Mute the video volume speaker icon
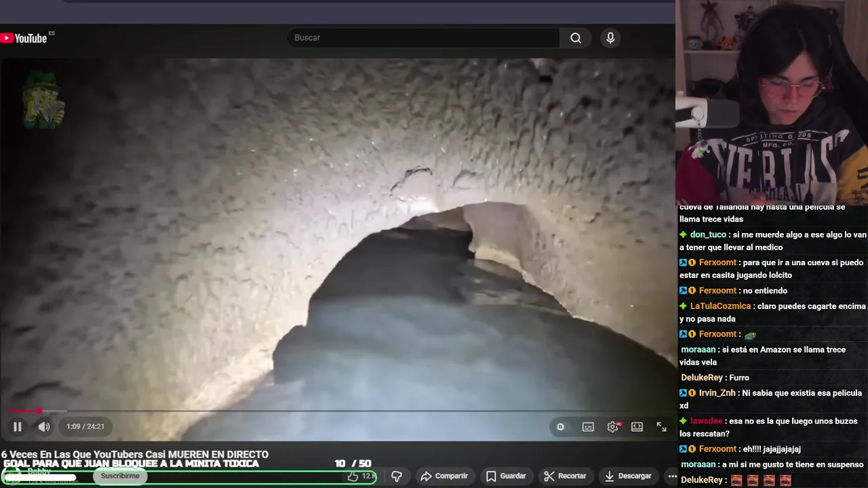Image resolution: width=868 pixels, height=488 pixels. coord(44,426)
